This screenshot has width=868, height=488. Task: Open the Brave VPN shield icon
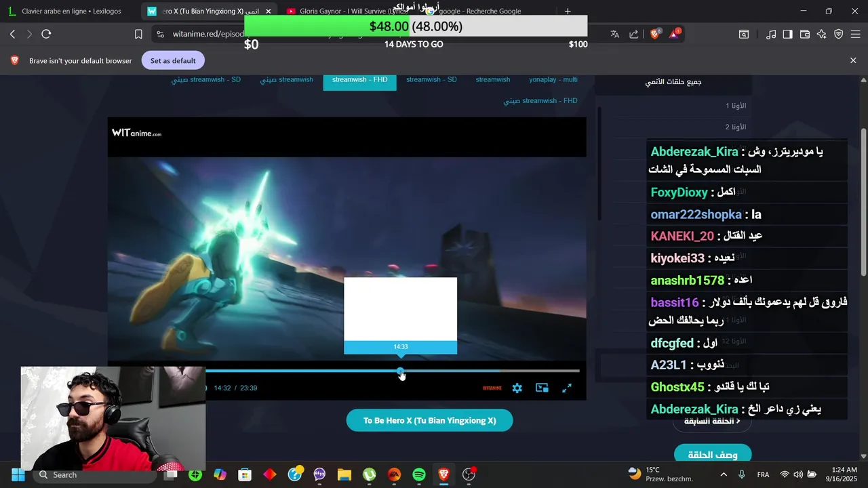pyautogui.click(x=839, y=34)
